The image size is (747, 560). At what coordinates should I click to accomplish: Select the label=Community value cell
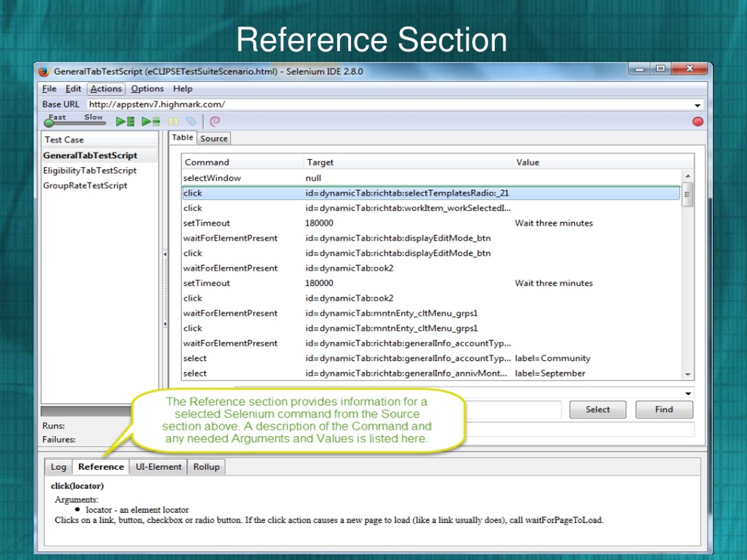click(x=553, y=358)
